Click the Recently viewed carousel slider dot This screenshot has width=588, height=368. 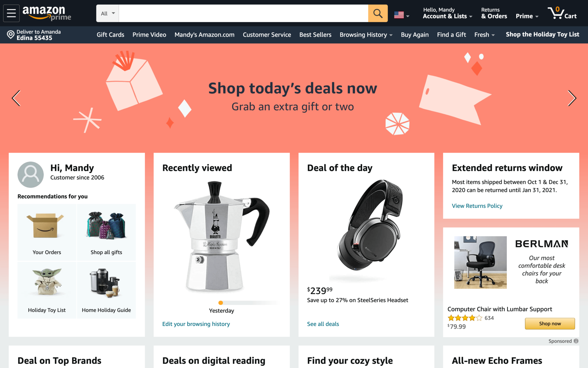[x=220, y=302]
